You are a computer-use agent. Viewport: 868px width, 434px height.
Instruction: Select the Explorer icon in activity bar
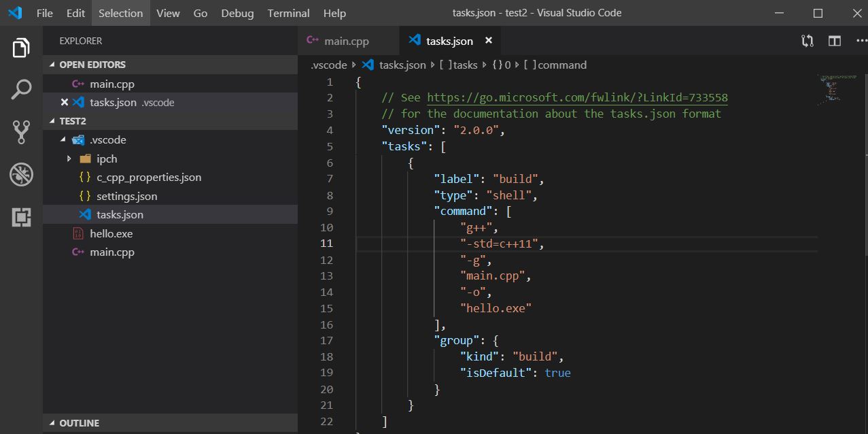tap(22, 46)
